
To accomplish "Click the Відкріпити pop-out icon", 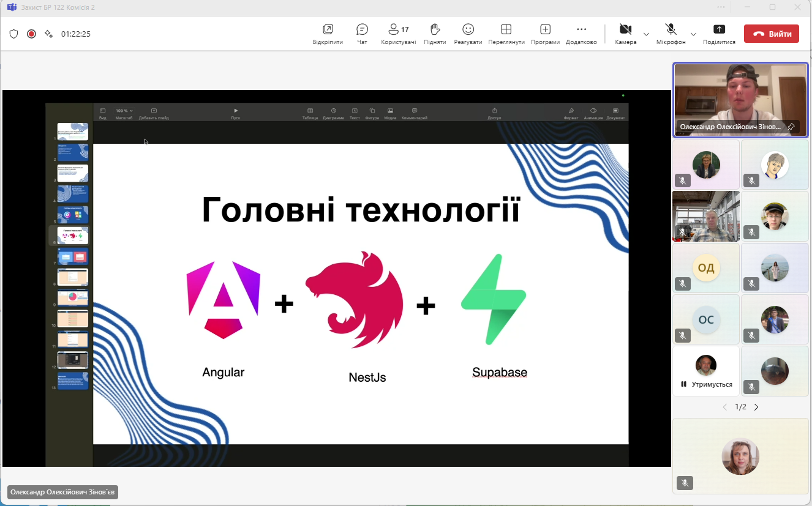I will tap(328, 29).
